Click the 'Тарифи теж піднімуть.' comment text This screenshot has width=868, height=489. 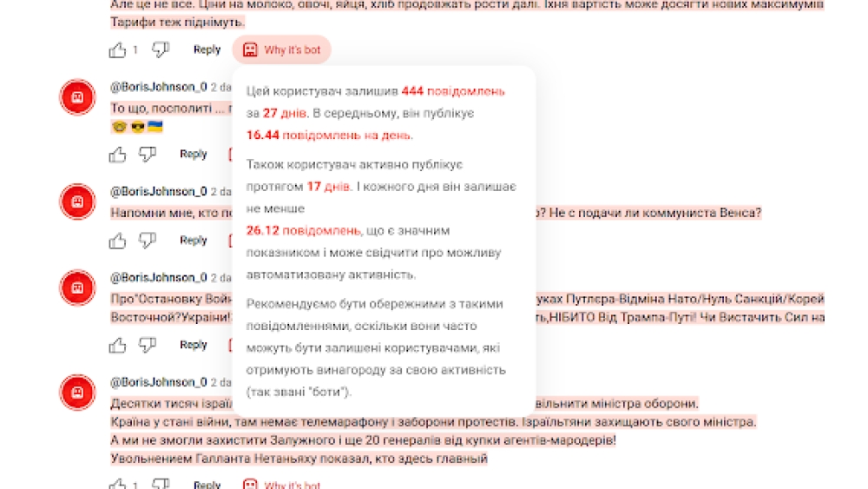click(177, 23)
